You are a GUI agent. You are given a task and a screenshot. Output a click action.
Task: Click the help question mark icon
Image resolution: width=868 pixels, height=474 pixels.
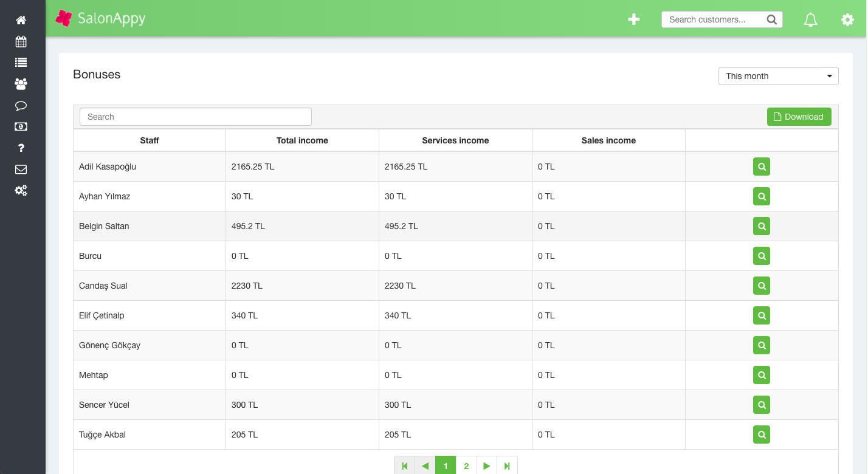[x=21, y=148]
